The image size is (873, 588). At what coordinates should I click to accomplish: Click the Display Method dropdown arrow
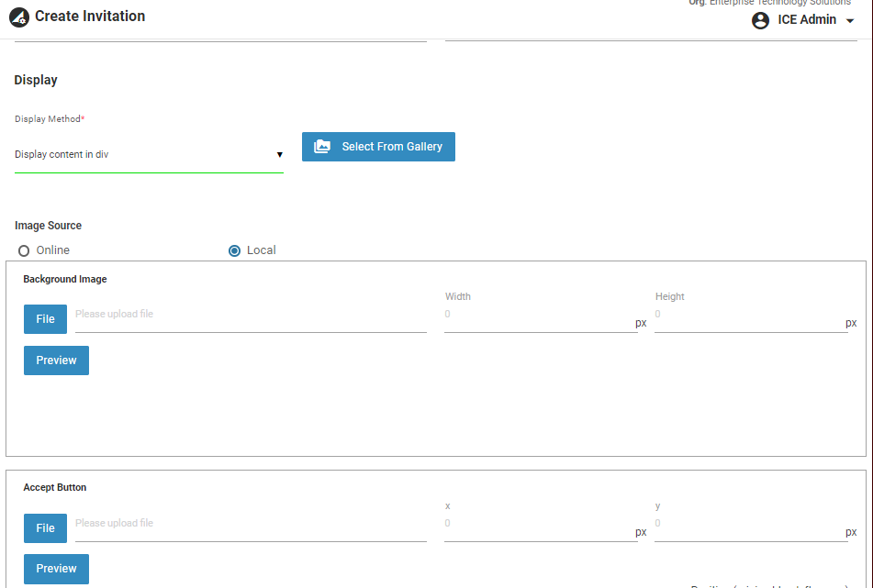point(280,155)
